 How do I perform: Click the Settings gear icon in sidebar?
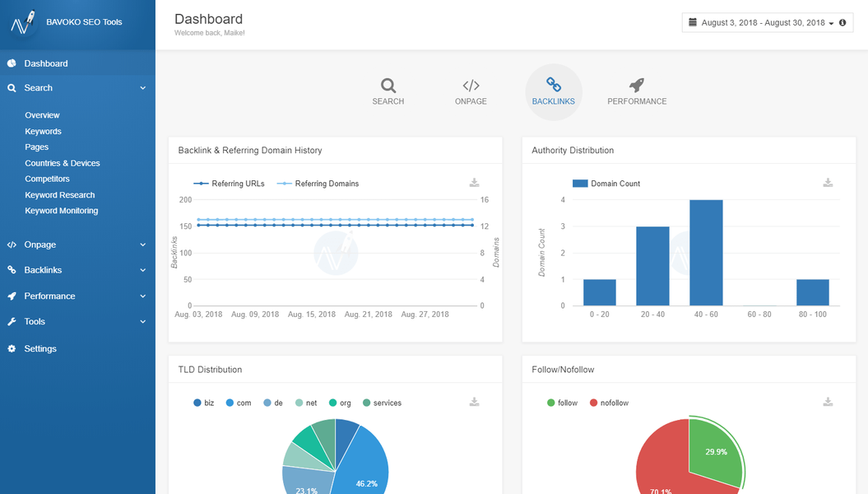12,349
